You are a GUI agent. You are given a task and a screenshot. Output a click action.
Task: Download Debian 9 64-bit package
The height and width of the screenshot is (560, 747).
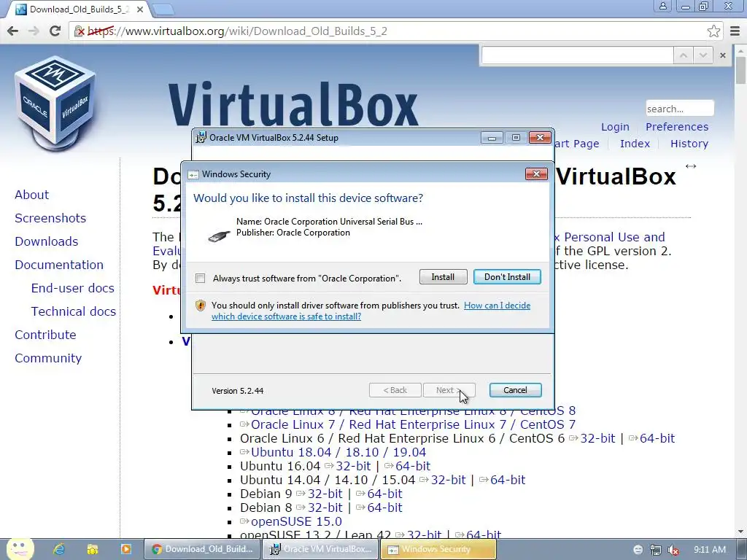(384, 494)
